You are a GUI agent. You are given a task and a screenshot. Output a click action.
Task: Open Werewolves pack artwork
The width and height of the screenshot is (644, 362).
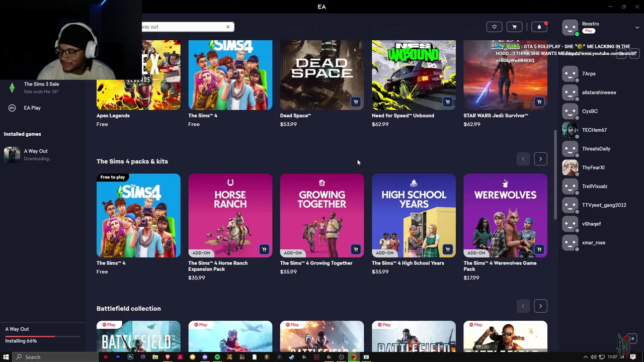505,216
